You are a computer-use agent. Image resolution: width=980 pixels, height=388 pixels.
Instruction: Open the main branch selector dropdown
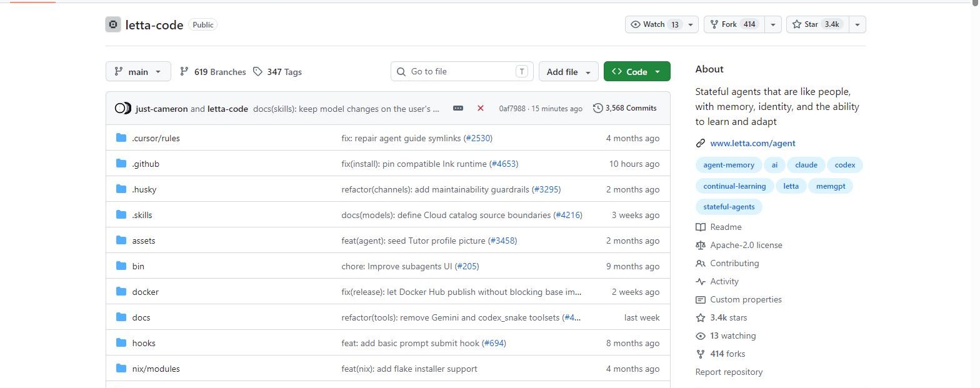[138, 71]
